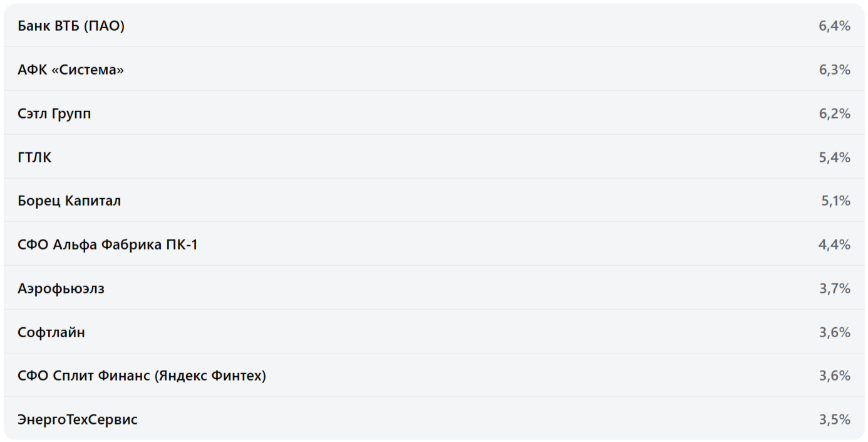Image resolution: width=868 pixels, height=442 pixels.
Task: Click the 5,1% share value
Action: tap(835, 201)
